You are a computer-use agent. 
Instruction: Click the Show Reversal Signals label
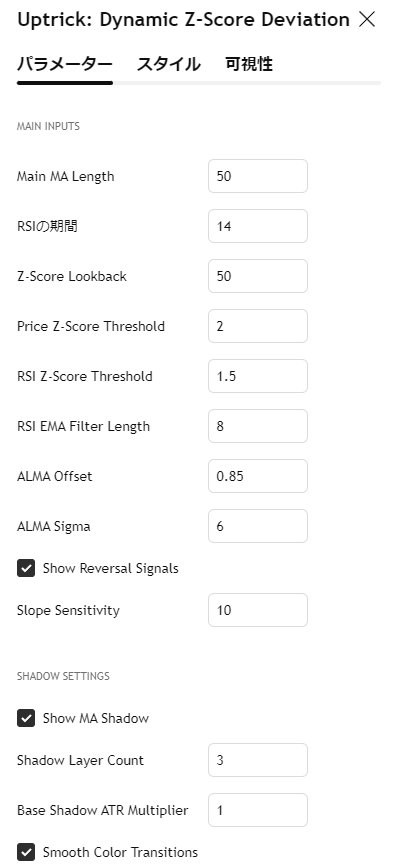pos(111,568)
